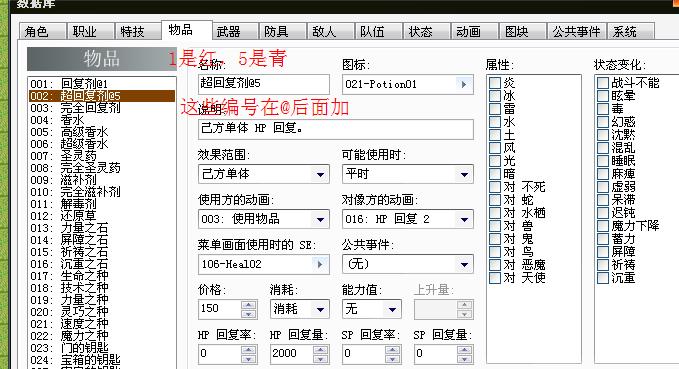Screen dimensions: 679x369
Task: Check the 冰 attribute box
Action: (x=495, y=96)
